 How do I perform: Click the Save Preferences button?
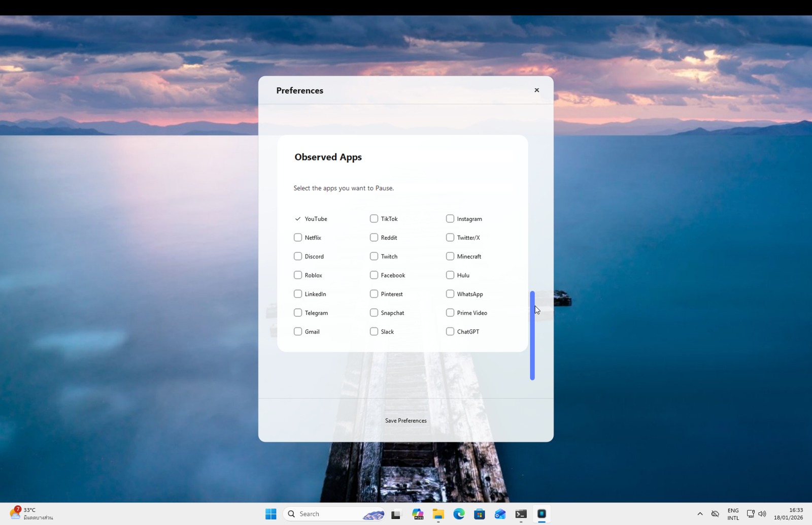[405, 420]
